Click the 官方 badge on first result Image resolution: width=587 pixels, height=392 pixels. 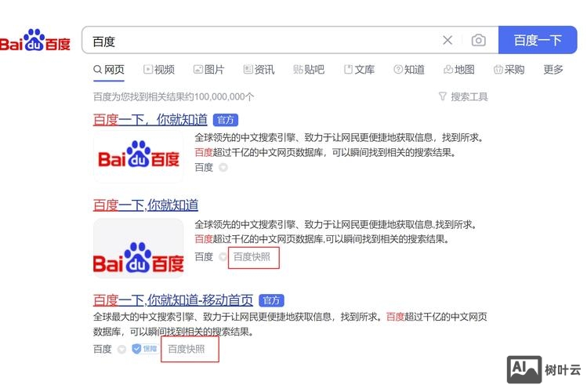(x=226, y=120)
